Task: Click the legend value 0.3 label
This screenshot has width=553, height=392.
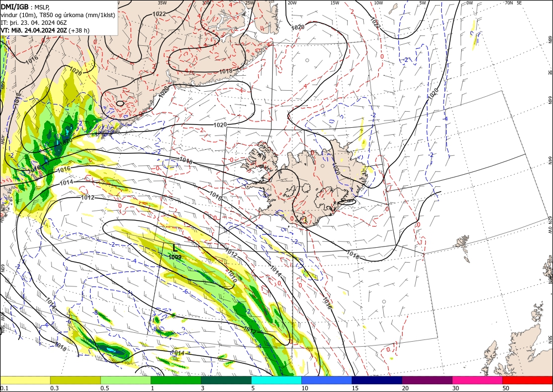Action: tap(54, 388)
